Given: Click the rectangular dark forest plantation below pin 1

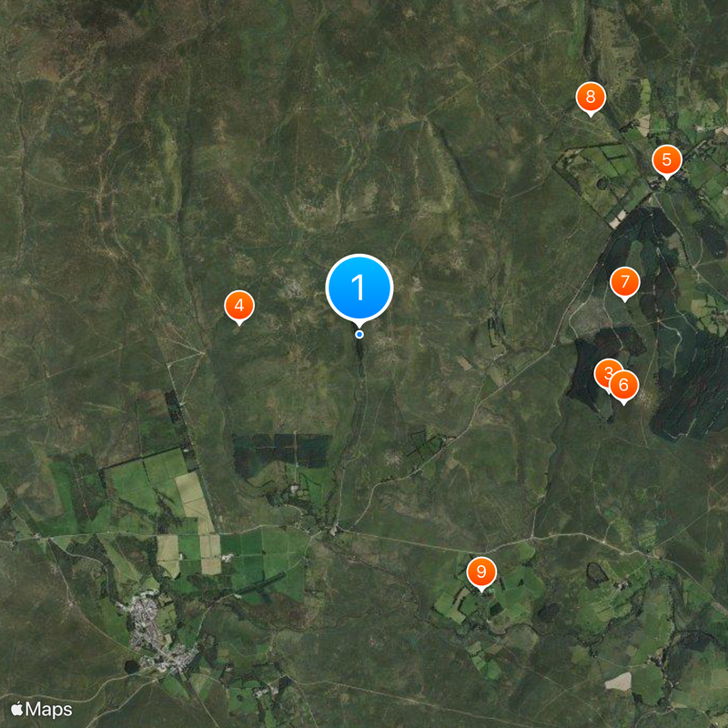Looking at the screenshot, I should click(x=282, y=449).
